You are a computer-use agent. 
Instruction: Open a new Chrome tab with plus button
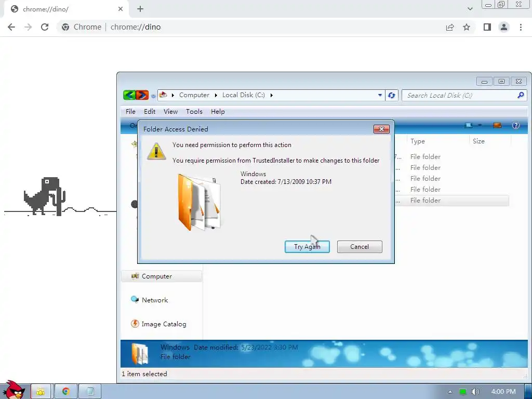(x=140, y=9)
